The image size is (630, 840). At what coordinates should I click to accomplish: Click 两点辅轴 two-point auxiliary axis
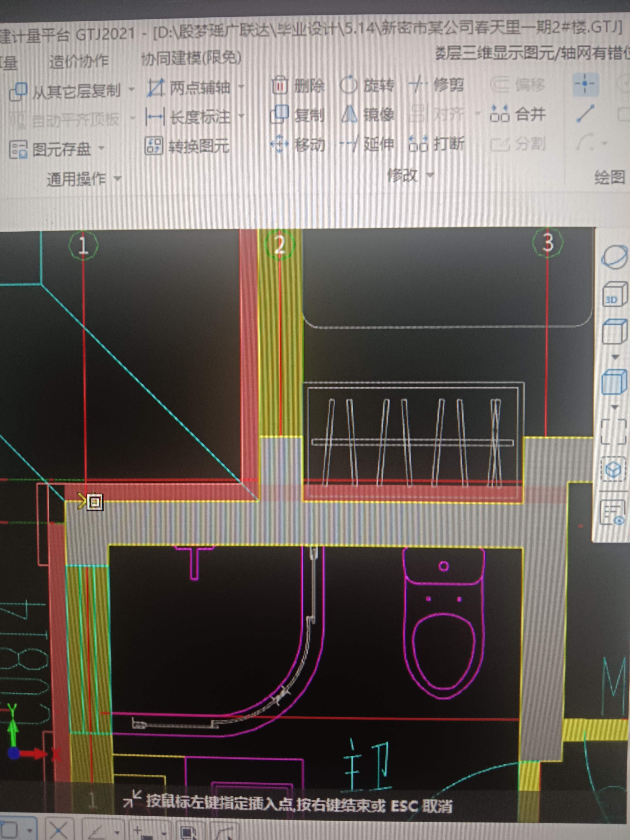[189, 88]
